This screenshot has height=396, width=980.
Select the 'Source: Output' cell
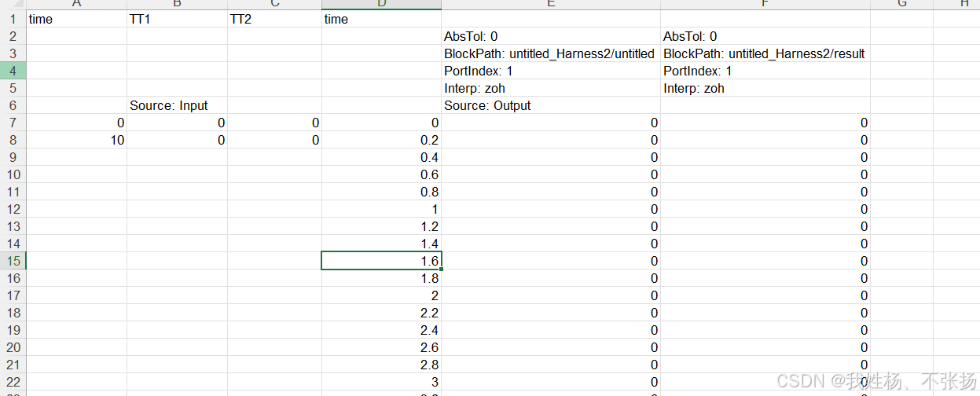point(551,105)
